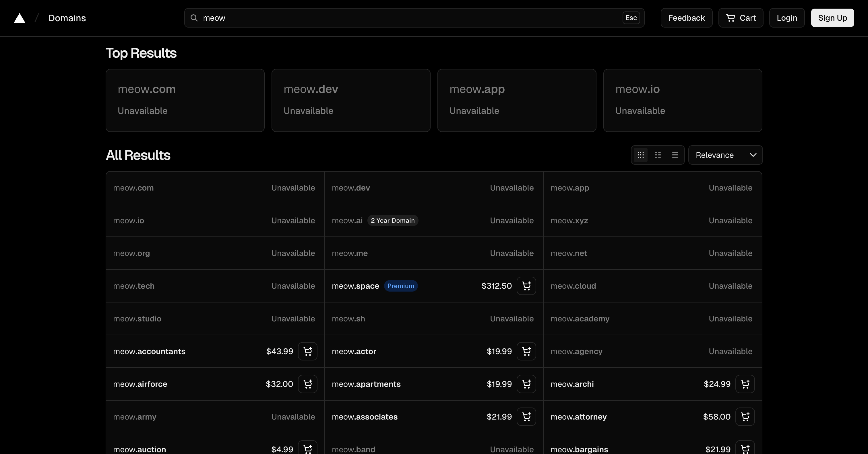This screenshot has width=868, height=454.
Task: Add meow.accountants to cart
Action: (308, 351)
